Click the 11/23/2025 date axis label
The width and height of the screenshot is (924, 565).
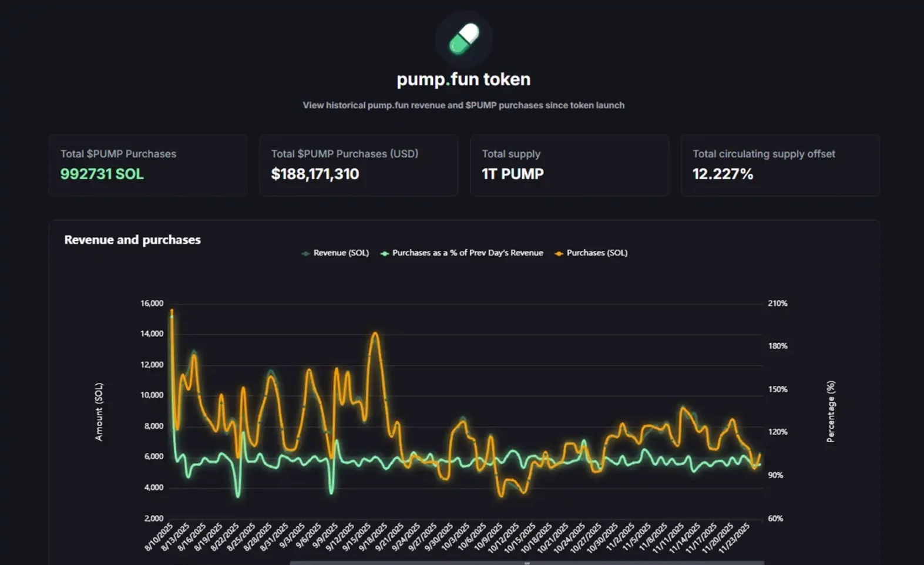pos(735,537)
